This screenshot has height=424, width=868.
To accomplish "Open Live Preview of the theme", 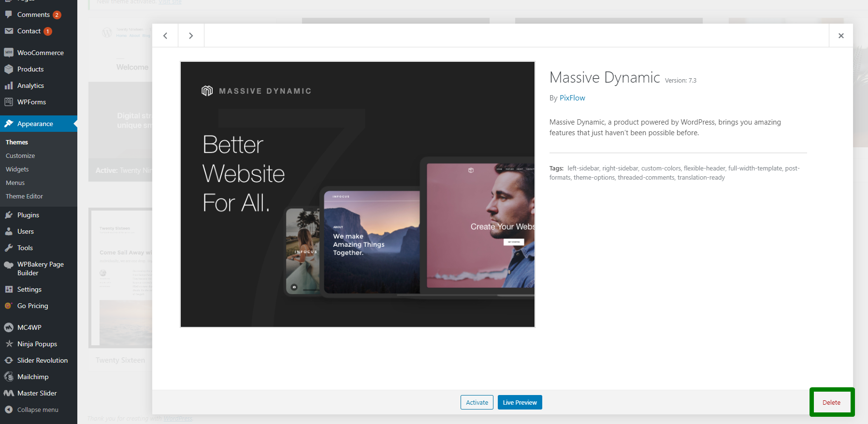I will point(520,402).
